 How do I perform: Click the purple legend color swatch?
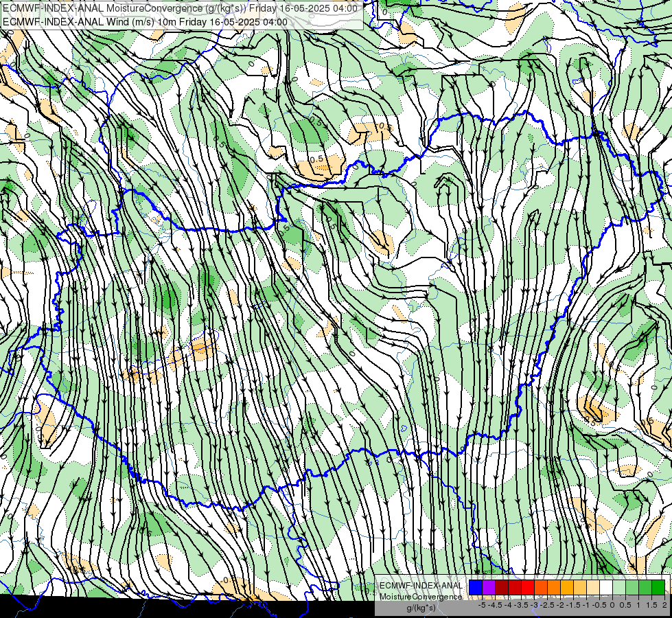click(x=489, y=587)
